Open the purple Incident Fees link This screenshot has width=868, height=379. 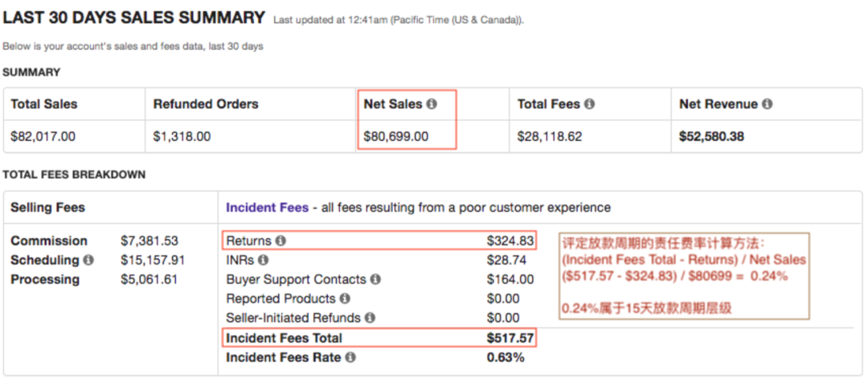coord(267,208)
